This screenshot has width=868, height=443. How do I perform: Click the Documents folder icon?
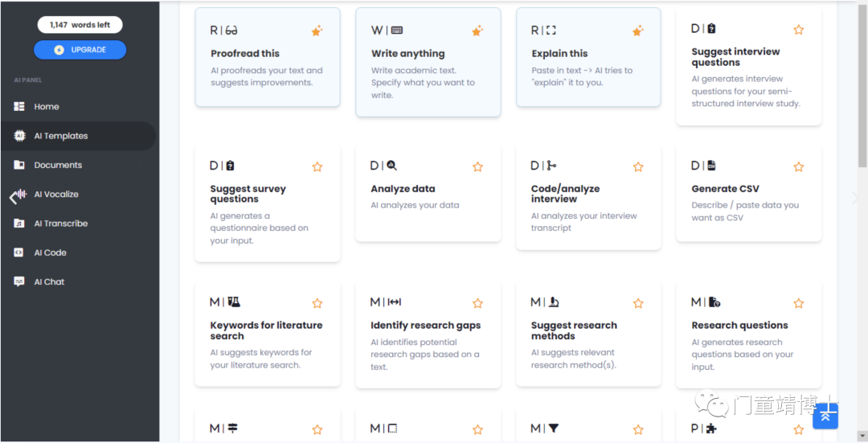click(19, 165)
